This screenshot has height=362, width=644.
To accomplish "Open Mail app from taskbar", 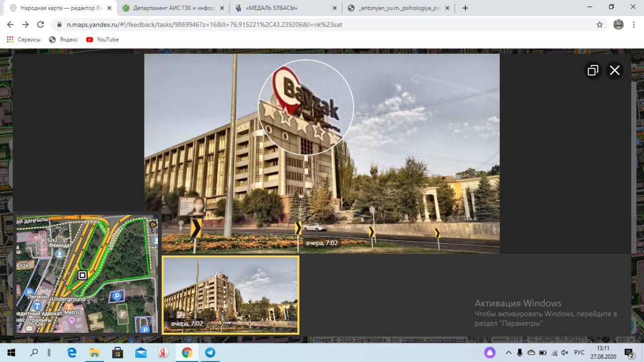I will (x=141, y=352).
